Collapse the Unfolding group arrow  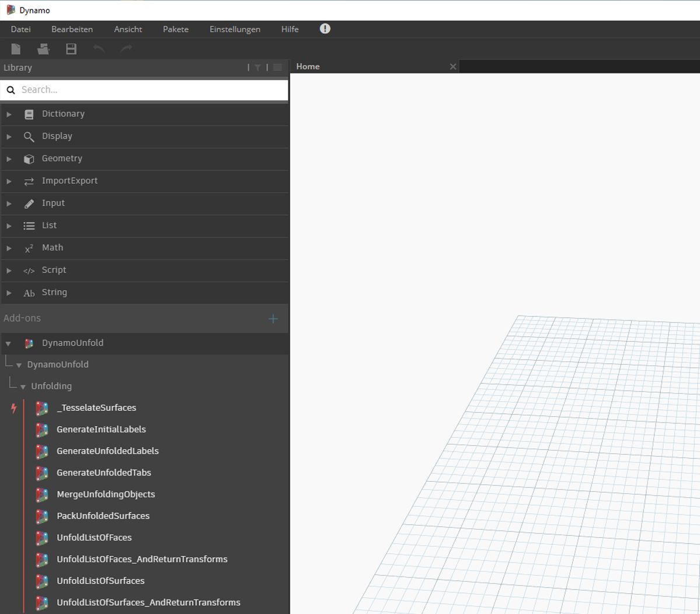click(x=23, y=387)
